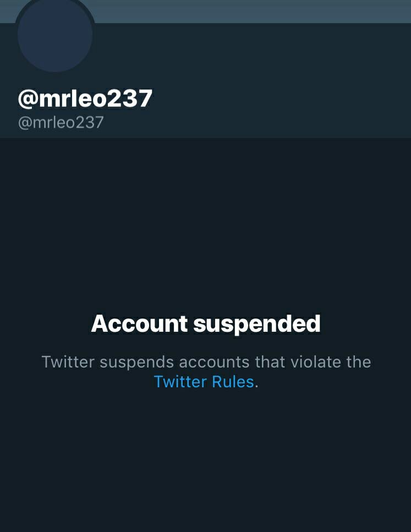
Task: Click the word "the" ending the first description line
Action: click(359, 362)
